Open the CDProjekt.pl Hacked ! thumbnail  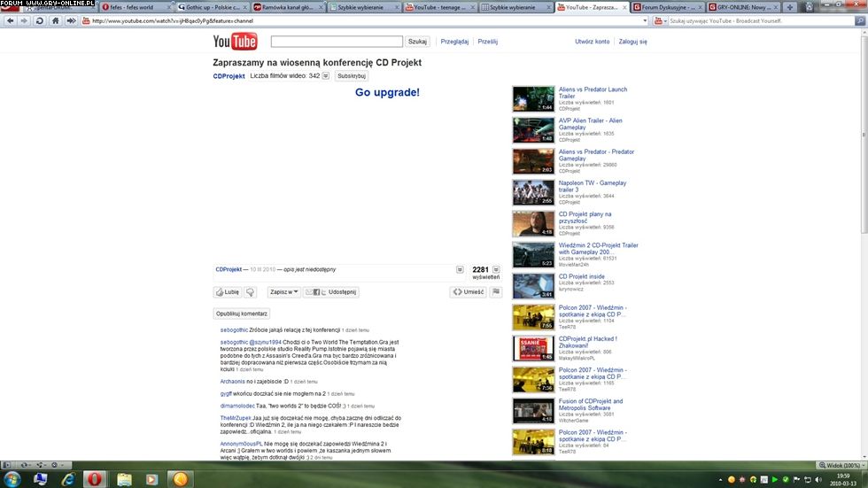[533, 349]
